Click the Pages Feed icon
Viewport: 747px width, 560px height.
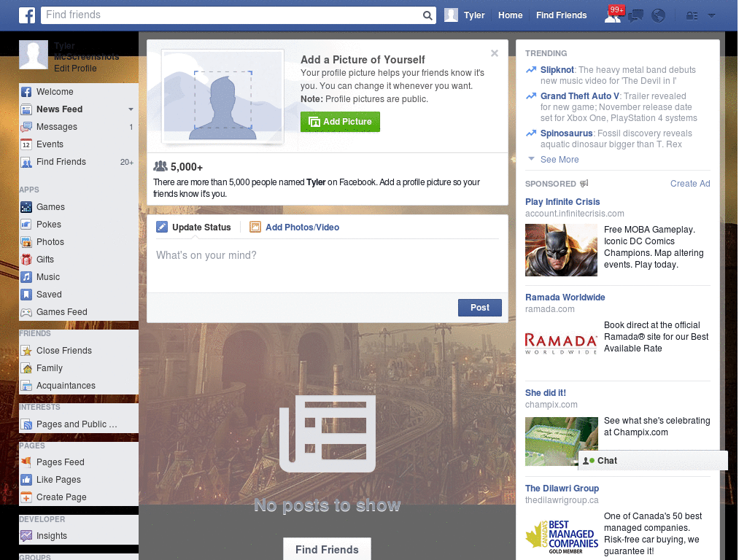(26, 462)
